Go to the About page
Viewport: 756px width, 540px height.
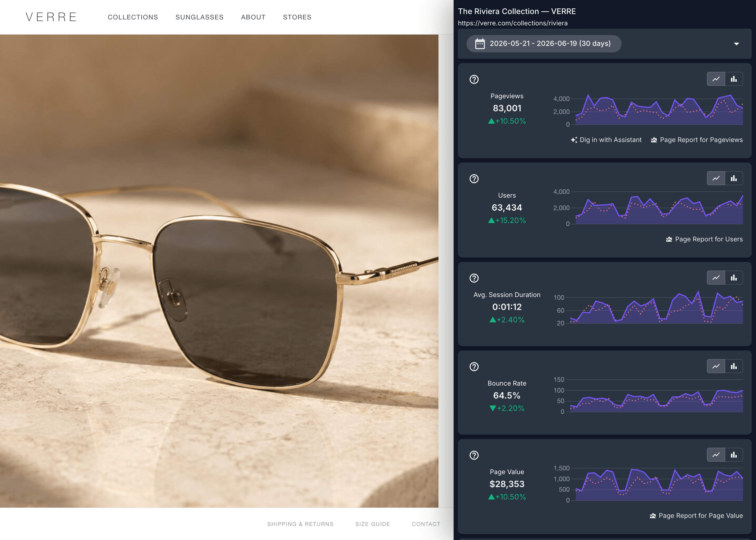253,17
